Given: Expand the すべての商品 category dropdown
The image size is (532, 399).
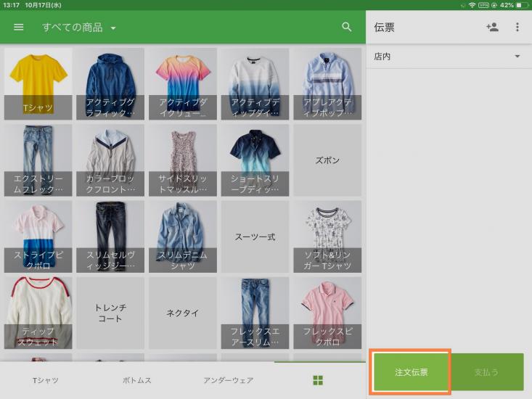Looking at the screenshot, I should [x=78, y=28].
